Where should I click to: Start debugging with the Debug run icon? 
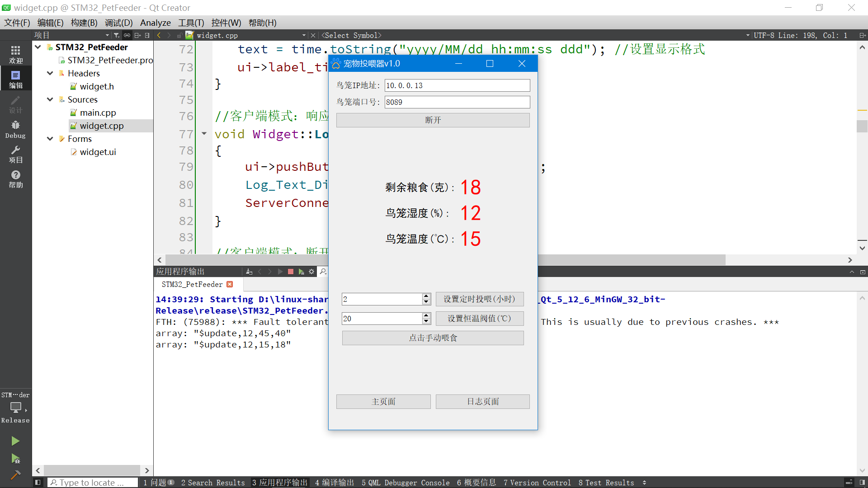(15, 459)
